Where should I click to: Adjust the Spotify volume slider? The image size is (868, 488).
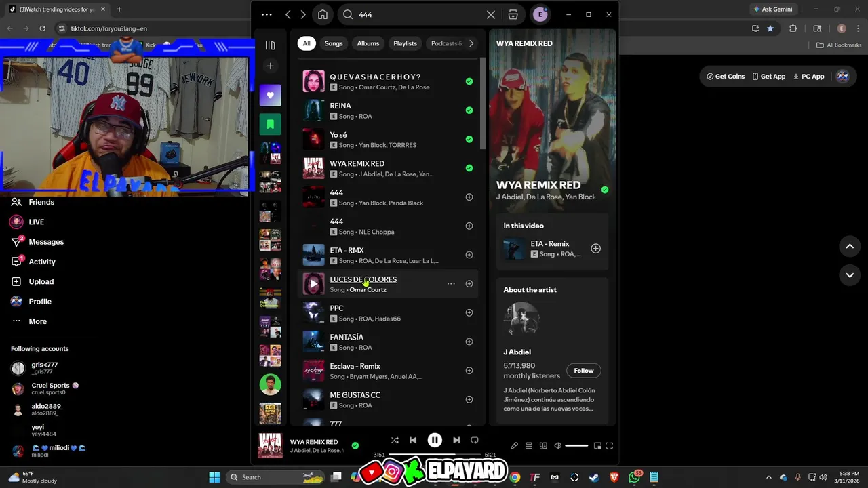click(x=576, y=445)
